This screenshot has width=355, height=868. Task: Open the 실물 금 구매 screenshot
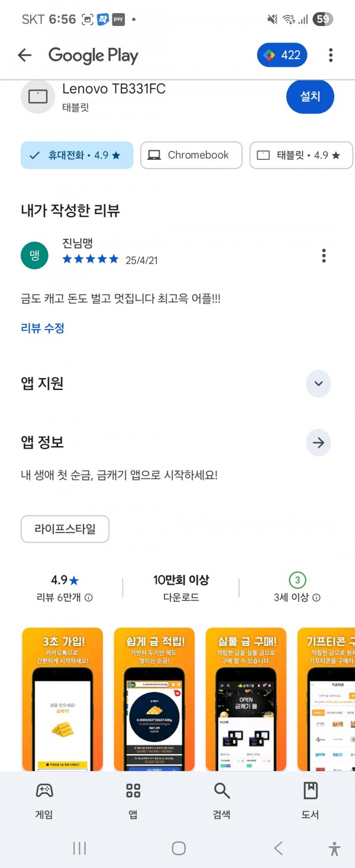click(246, 699)
